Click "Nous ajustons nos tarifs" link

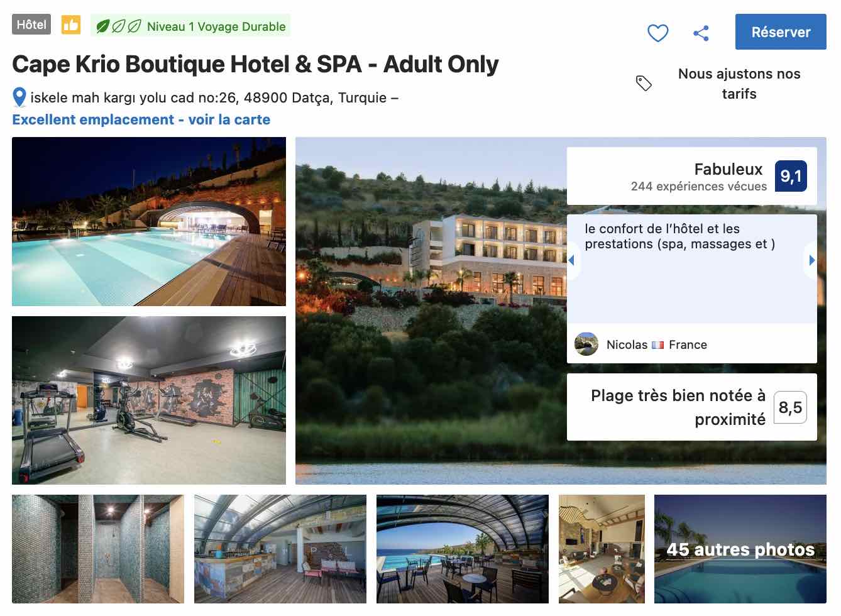pyautogui.click(x=739, y=84)
